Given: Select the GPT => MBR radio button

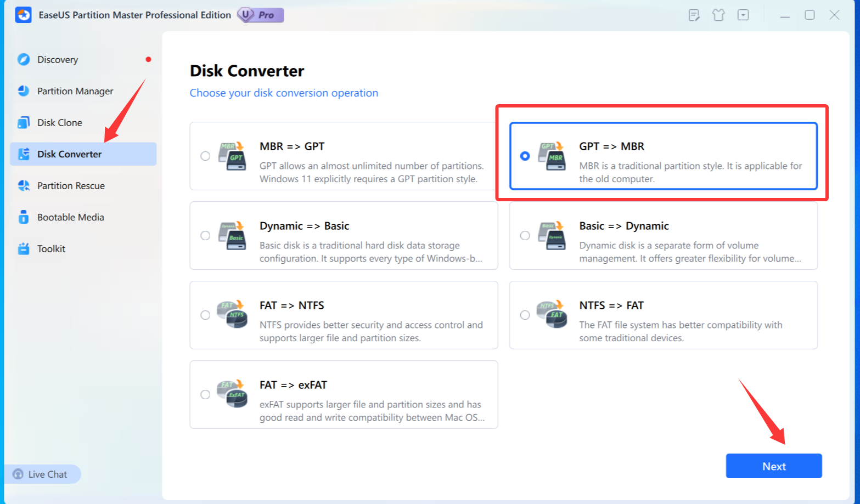Looking at the screenshot, I should 525,156.
